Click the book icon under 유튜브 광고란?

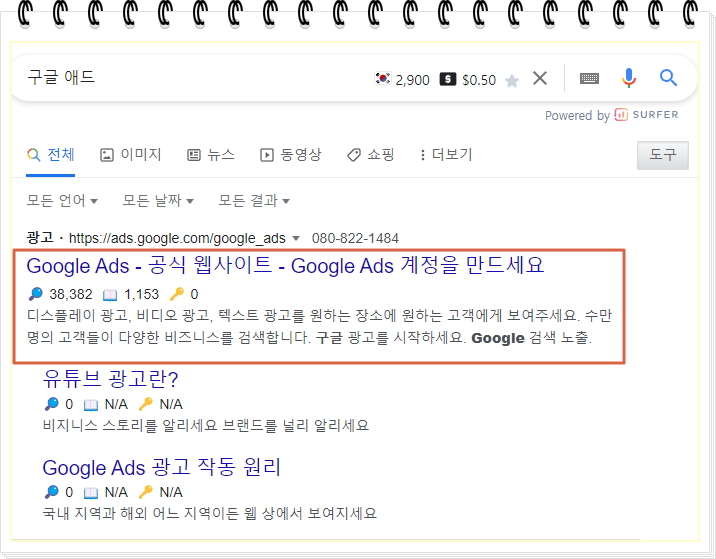point(90,405)
